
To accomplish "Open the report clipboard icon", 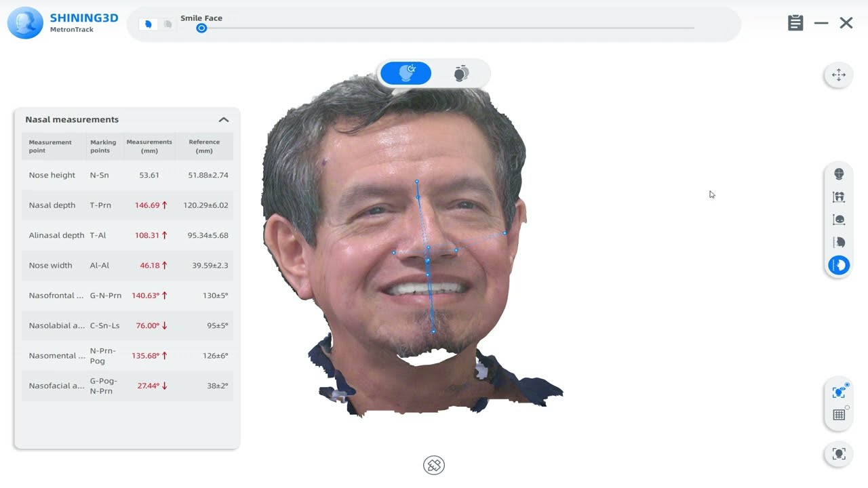I will 795,23.
